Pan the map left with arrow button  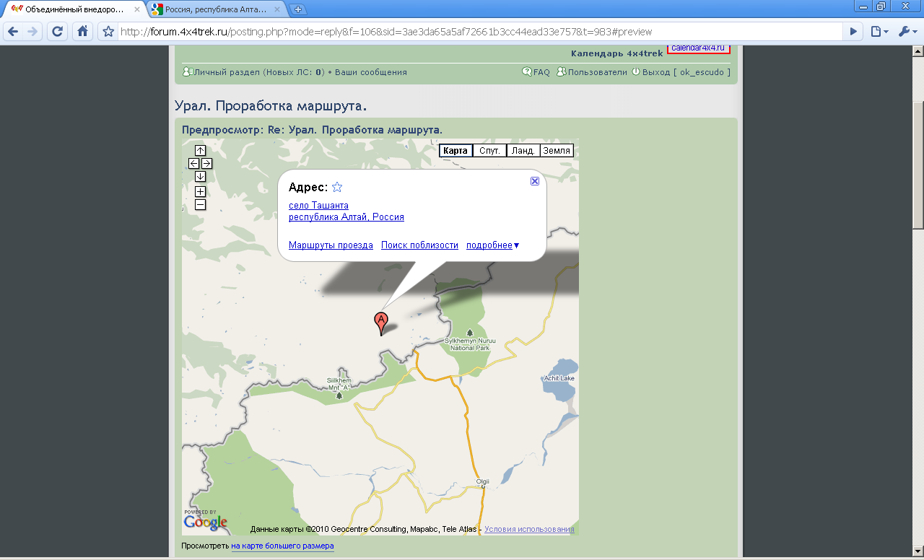pyautogui.click(x=194, y=164)
